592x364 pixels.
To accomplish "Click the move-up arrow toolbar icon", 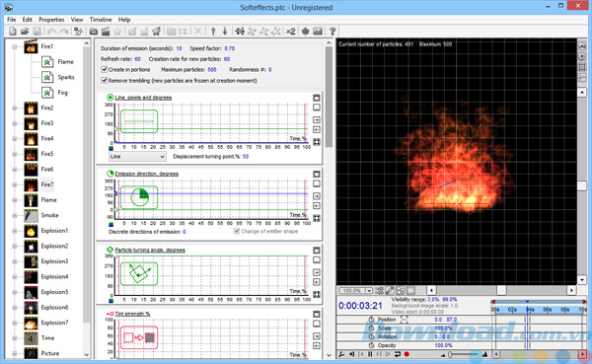I will (x=213, y=32).
